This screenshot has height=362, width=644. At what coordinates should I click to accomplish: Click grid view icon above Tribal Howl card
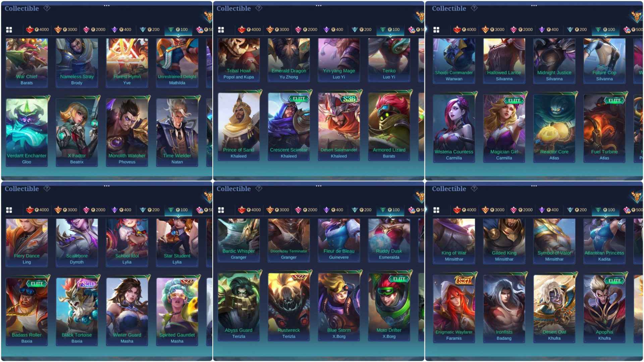221,29
